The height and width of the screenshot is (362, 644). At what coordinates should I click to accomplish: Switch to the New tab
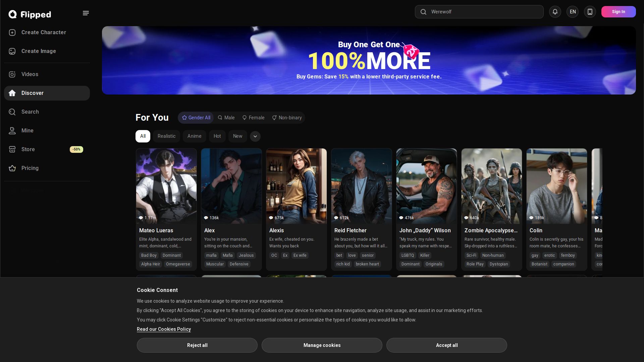(x=238, y=136)
